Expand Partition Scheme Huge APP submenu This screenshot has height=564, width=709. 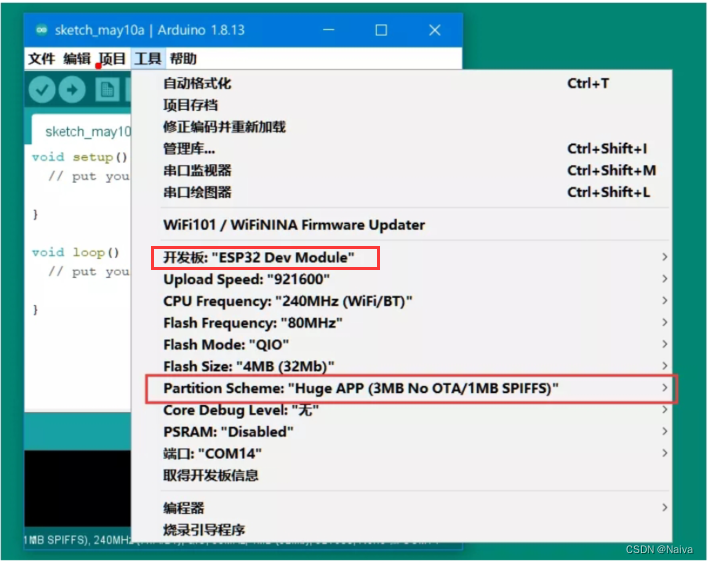(402, 388)
